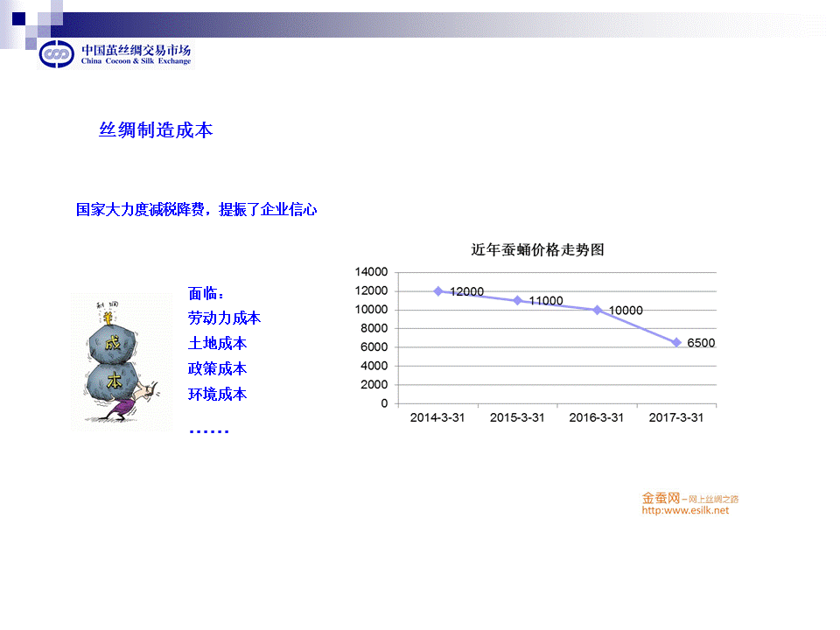Screen dimensions: 840x630
Task: Click the China Cocoon & Silk Exchange logo emblem
Action: pyautogui.click(x=58, y=54)
